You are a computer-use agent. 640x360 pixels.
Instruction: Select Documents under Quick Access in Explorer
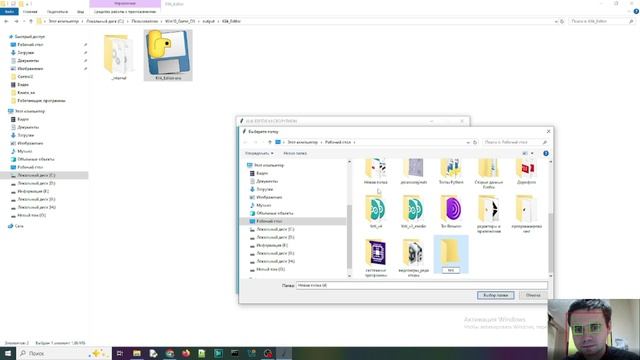click(x=28, y=60)
